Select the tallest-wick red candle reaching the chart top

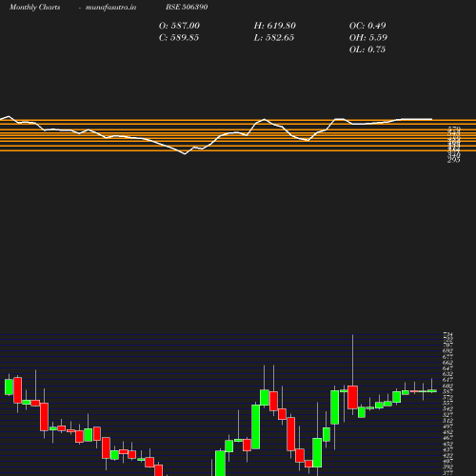(x=352, y=397)
